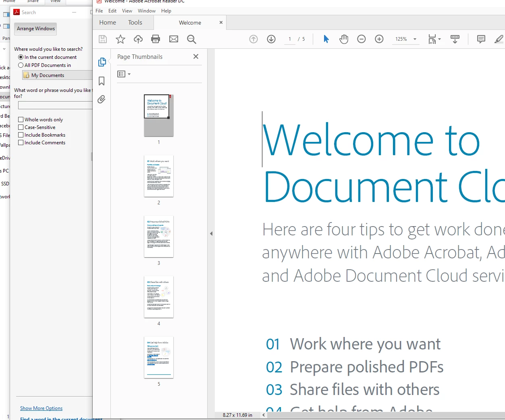Select the Welcome document tab
Viewport: 505px width, 420px height.
(x=190, y=23)
